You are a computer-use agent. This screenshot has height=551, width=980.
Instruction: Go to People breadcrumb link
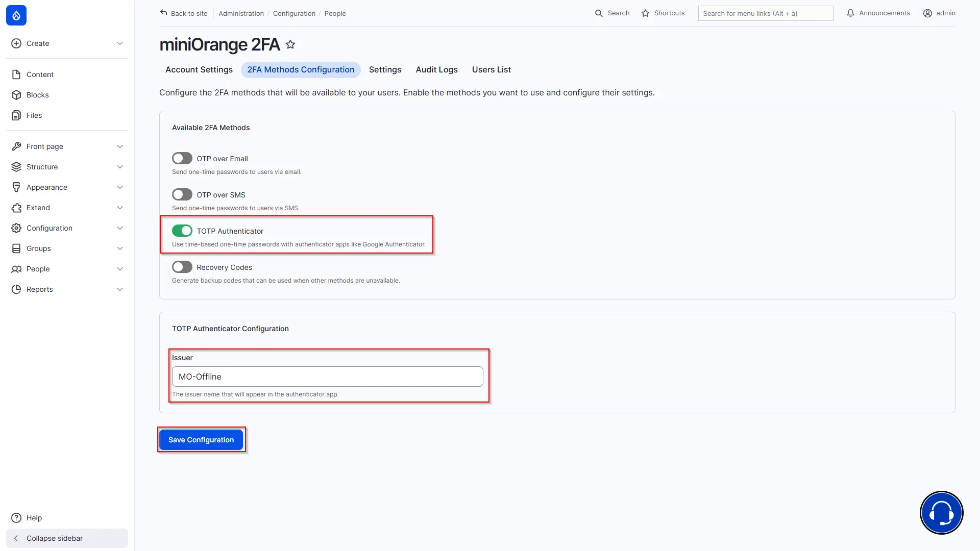335,13
